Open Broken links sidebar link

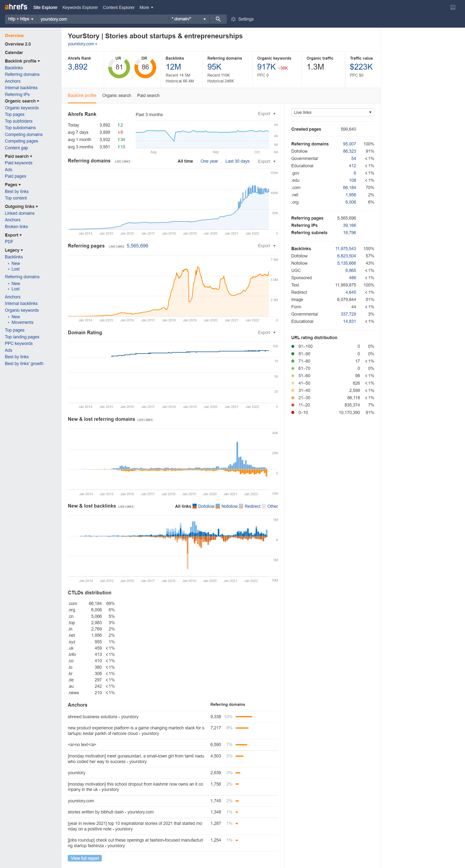coord(16,227)
